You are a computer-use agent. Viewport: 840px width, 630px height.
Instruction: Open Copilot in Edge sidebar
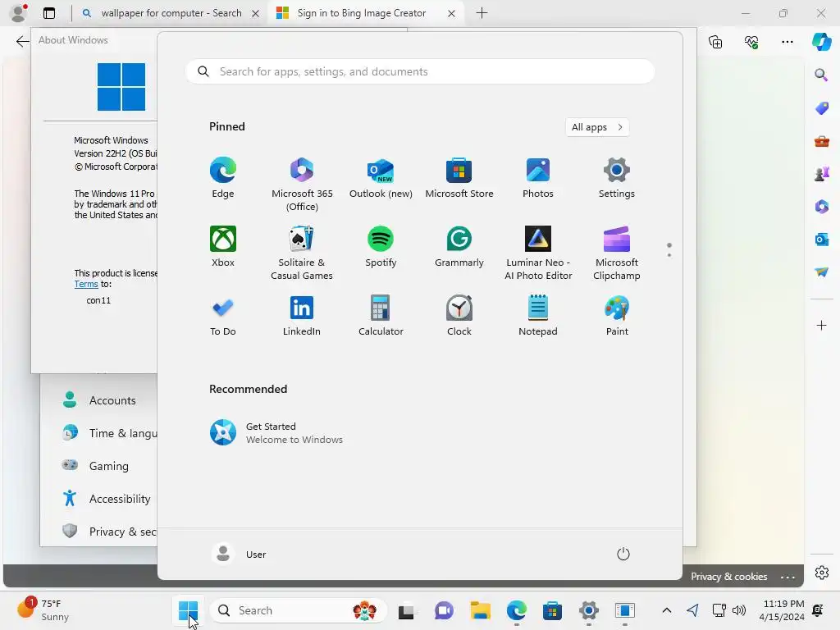point(822,41)
